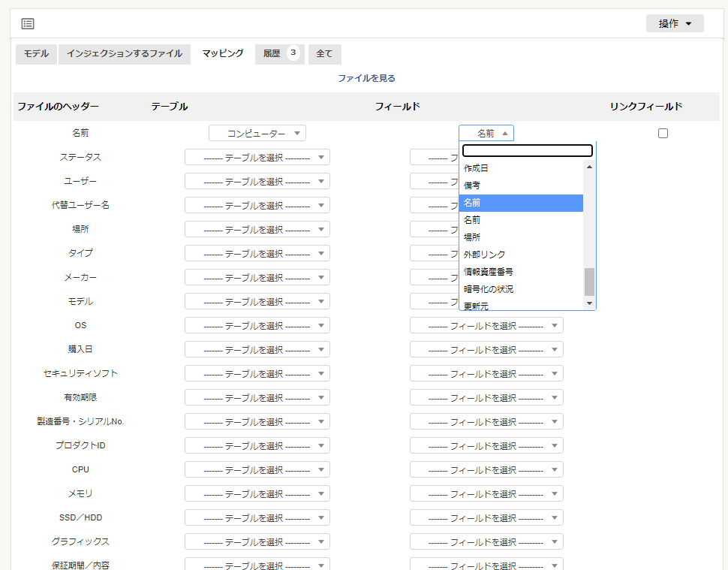Enable the リンクフィールド checkbox for 名前 row
728x570 pixels.
[663, 134]
